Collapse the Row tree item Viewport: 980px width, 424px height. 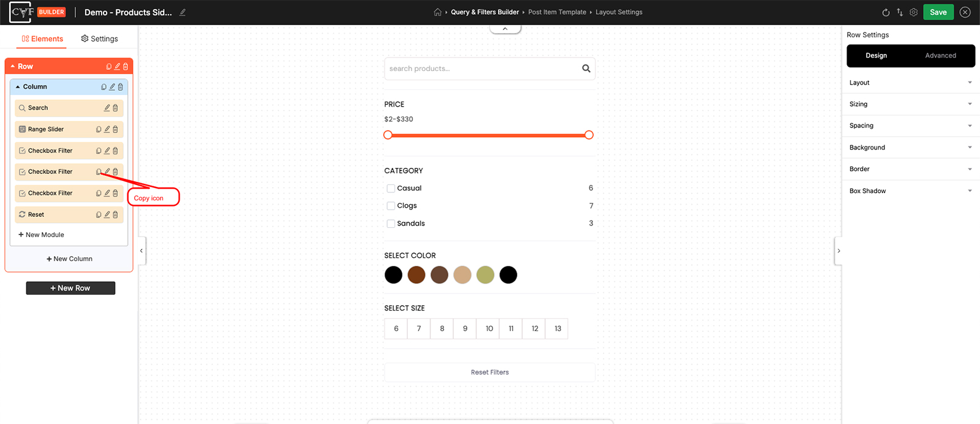click(13, 66)
